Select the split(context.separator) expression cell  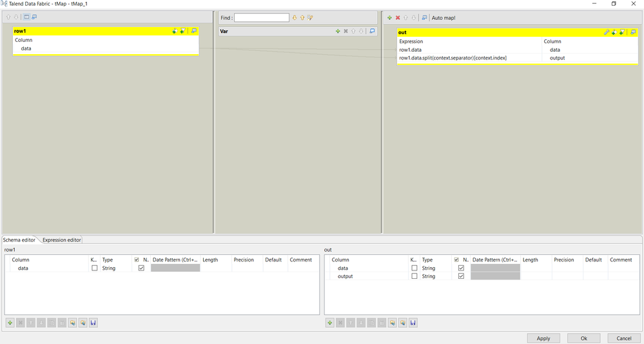point(469,58)
